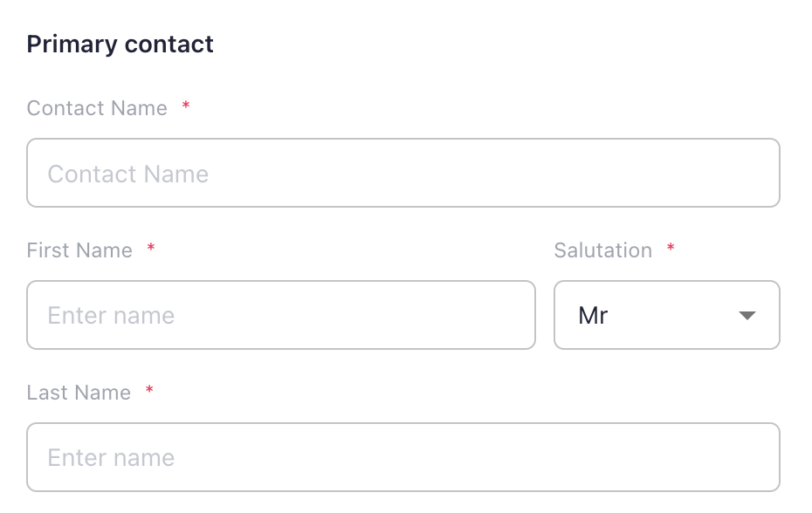The image size is (812, 513).
Task: Focus the First Name entry box
Action: click(280, 315)
